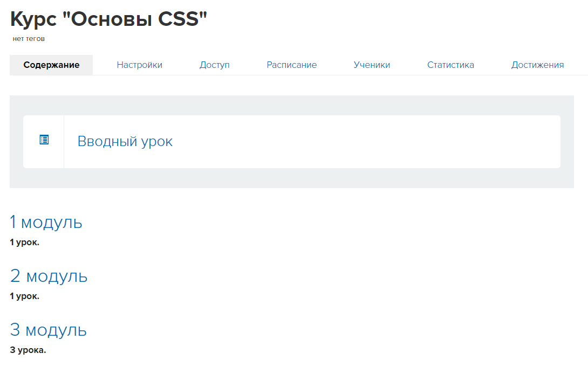Open the 1 модуль link
The height and width of the screenshot is (374, 588).
46,222
